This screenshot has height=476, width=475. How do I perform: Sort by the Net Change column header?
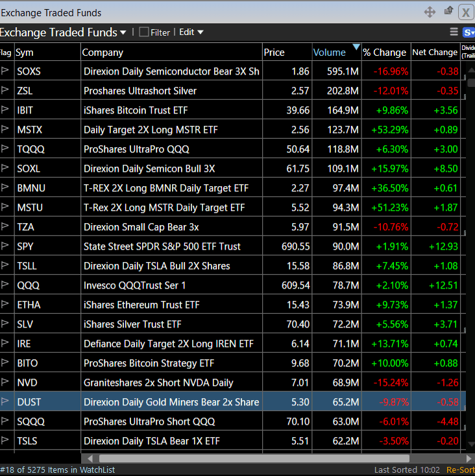tap(435, 53)
